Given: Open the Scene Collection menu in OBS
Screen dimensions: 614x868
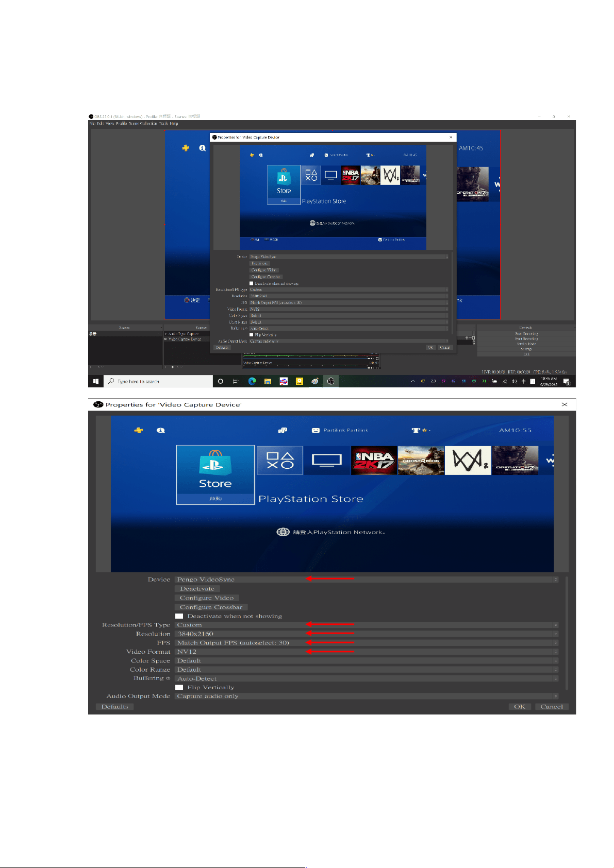Looking at the screenshot, I should tap(143, 124).
